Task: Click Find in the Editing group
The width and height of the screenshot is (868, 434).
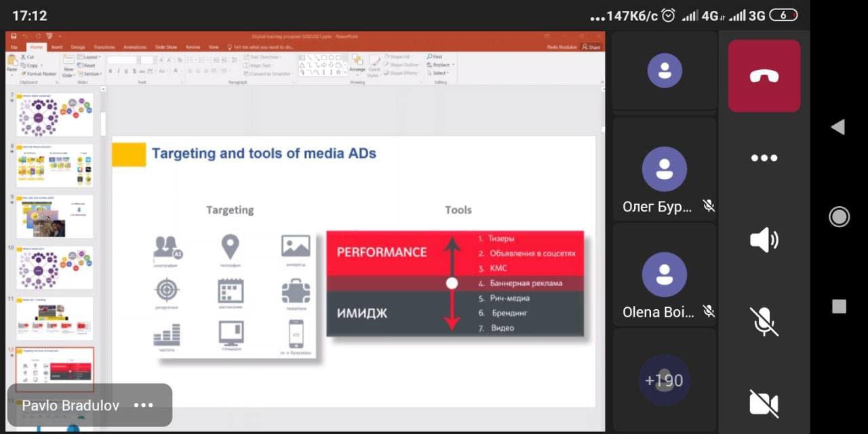Action: 435,57
